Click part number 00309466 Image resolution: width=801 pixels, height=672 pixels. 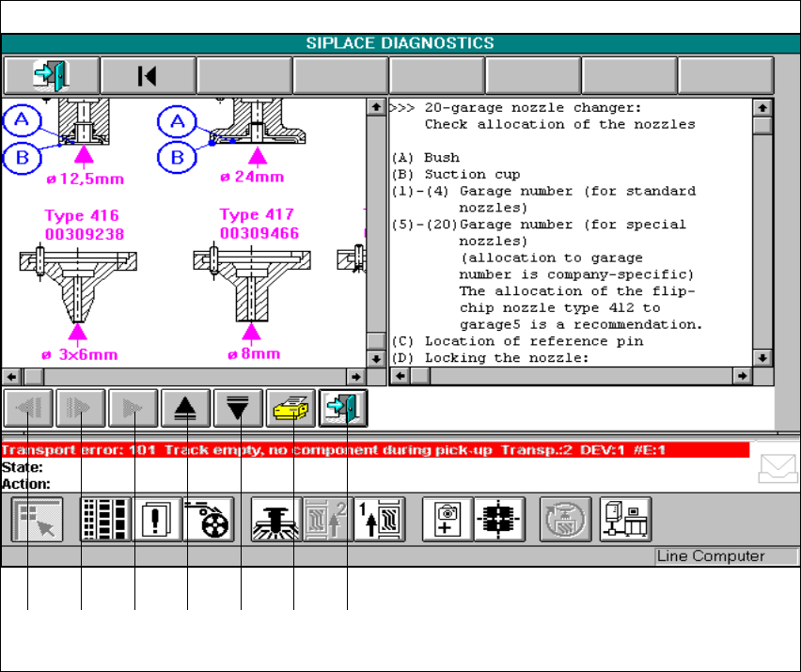(x=259, y=233)
